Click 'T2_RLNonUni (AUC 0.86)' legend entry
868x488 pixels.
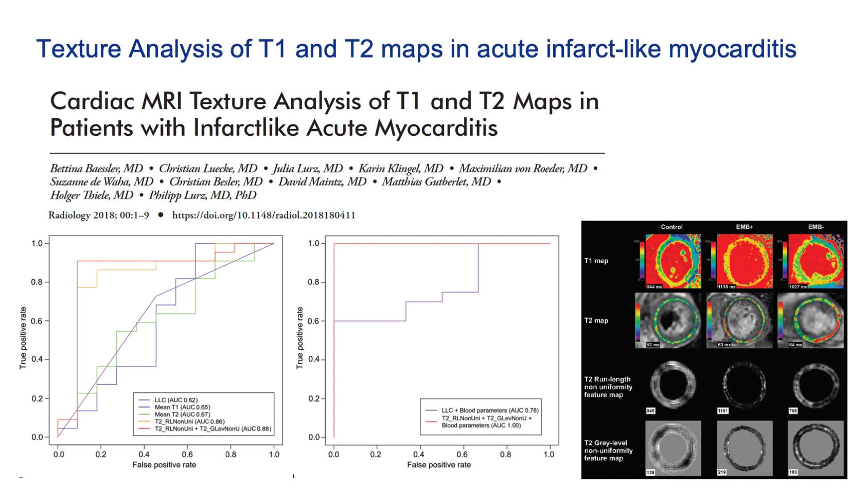[189, 422]
